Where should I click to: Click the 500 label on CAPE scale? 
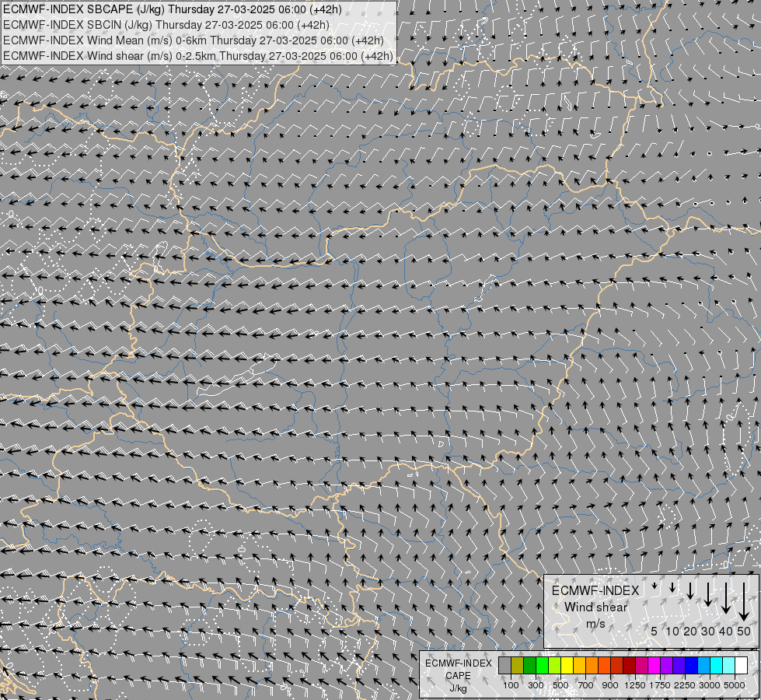pos(560,685)
